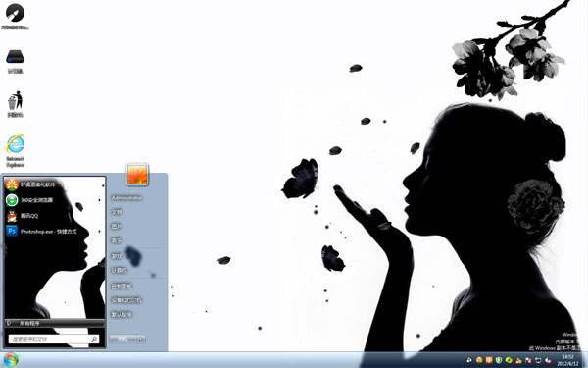Click the magnifier icon in search box
This screenshot has width=588, height=368.
click(94, 340)
